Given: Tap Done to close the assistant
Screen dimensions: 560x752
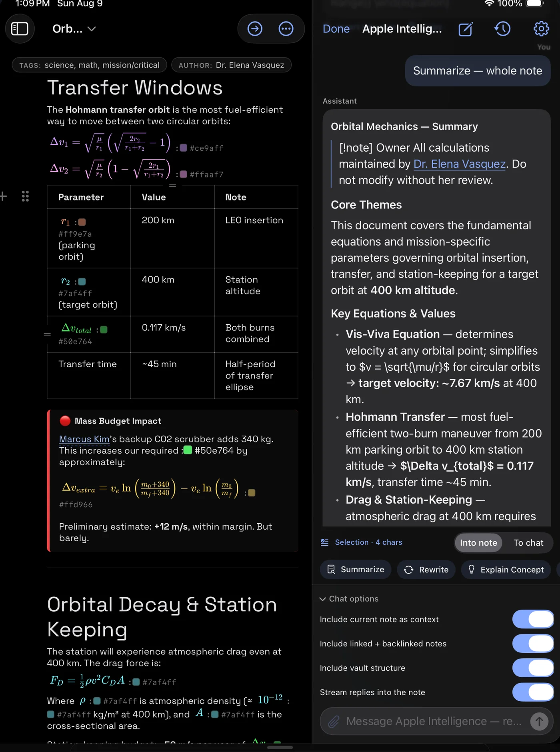Looking at the screenshot, I should pyautogui.click(x=336, y=29).
